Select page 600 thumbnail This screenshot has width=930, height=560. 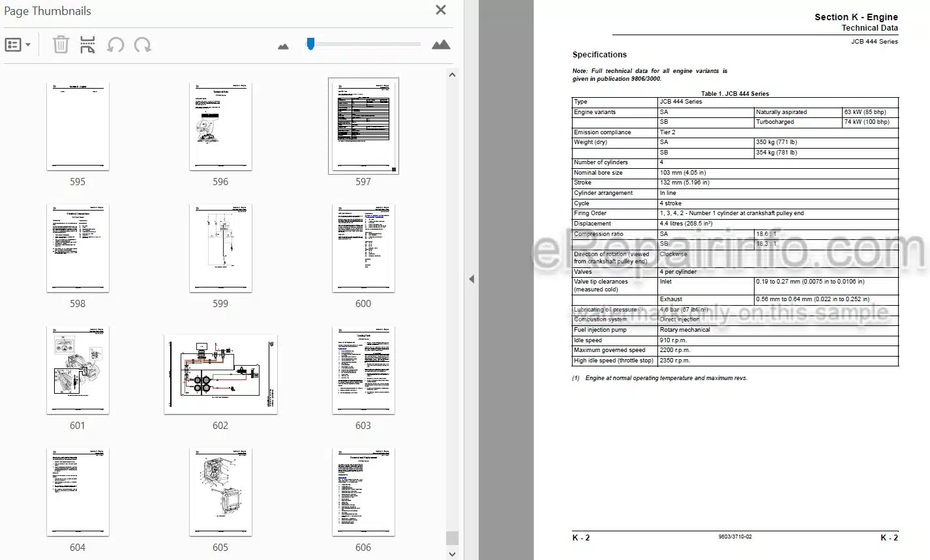[363, 248]
